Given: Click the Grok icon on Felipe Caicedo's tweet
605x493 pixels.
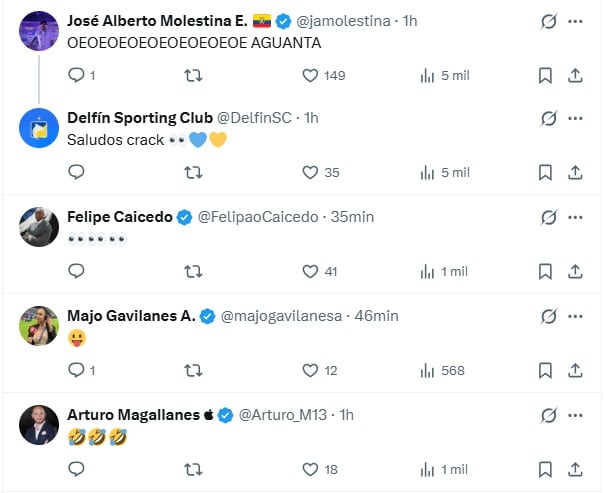Looking at the screenshot, I should click(547, 217).
